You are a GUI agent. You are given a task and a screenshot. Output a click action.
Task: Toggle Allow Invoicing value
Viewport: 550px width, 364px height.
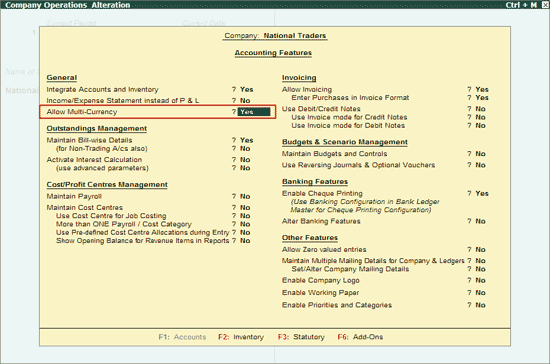[x=482, y=89]
